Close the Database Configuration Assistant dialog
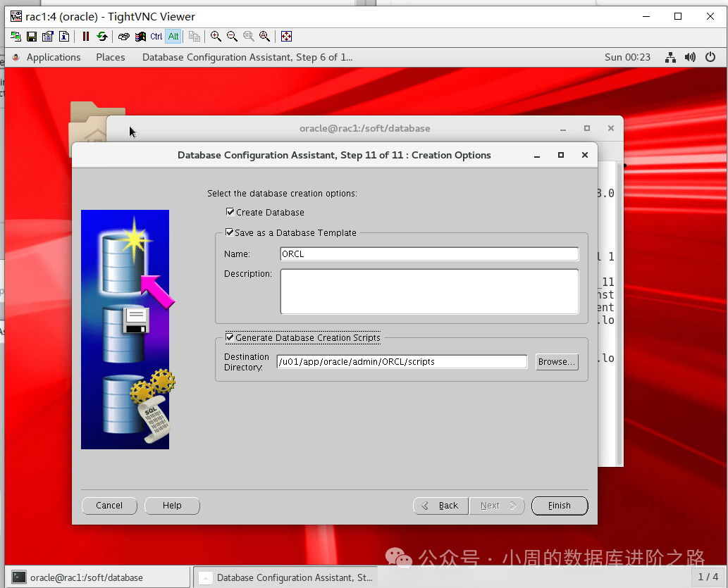The width and height of the screenshot is (728, 588). [585, 155]
